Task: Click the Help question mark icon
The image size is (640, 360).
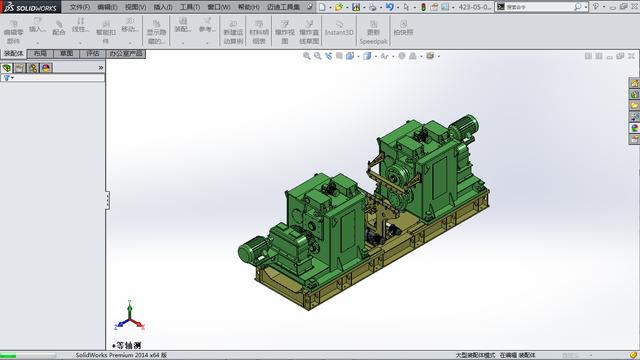Action: 596,7
